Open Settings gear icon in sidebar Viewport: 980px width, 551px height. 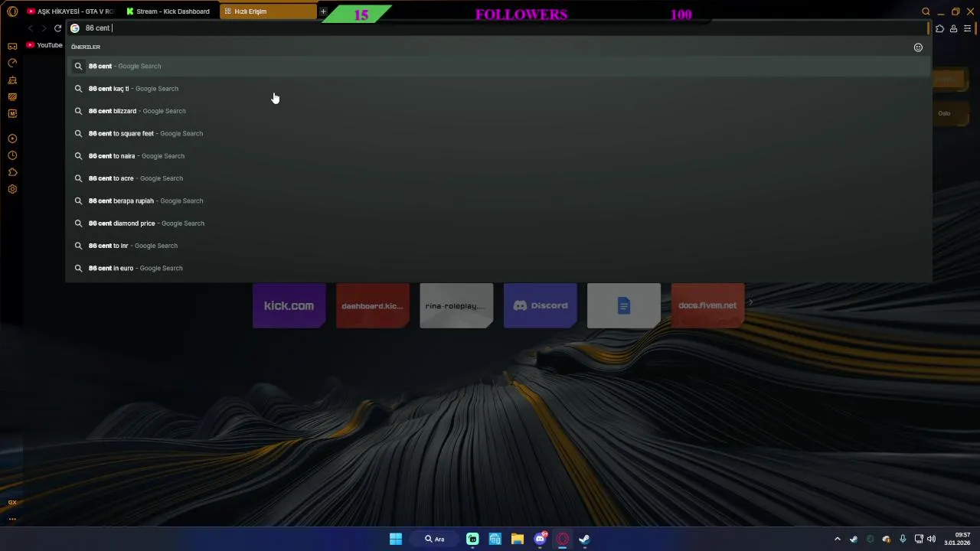12,189
